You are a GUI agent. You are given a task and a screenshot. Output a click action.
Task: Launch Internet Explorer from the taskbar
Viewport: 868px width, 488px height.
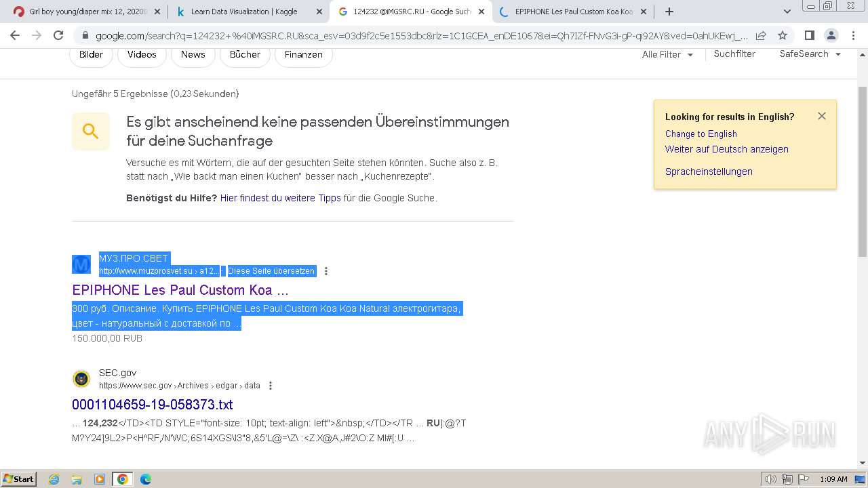tap(54, 479)
